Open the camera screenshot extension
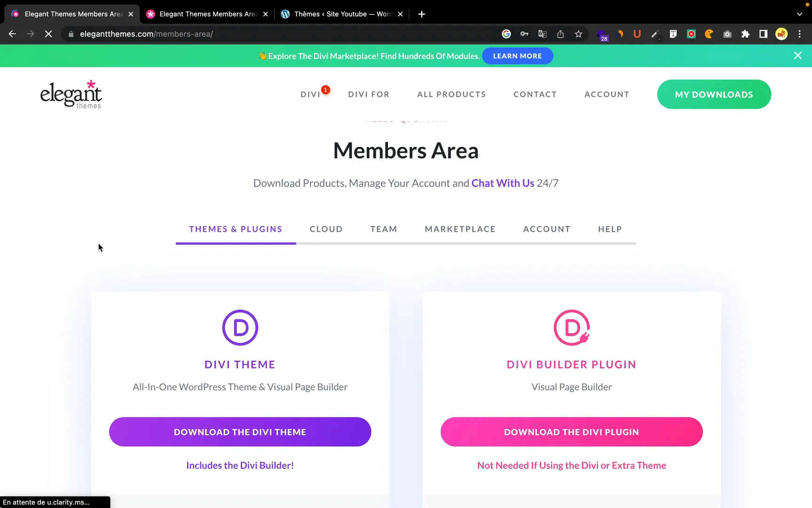The image size is (812, 508). [727, 34]
